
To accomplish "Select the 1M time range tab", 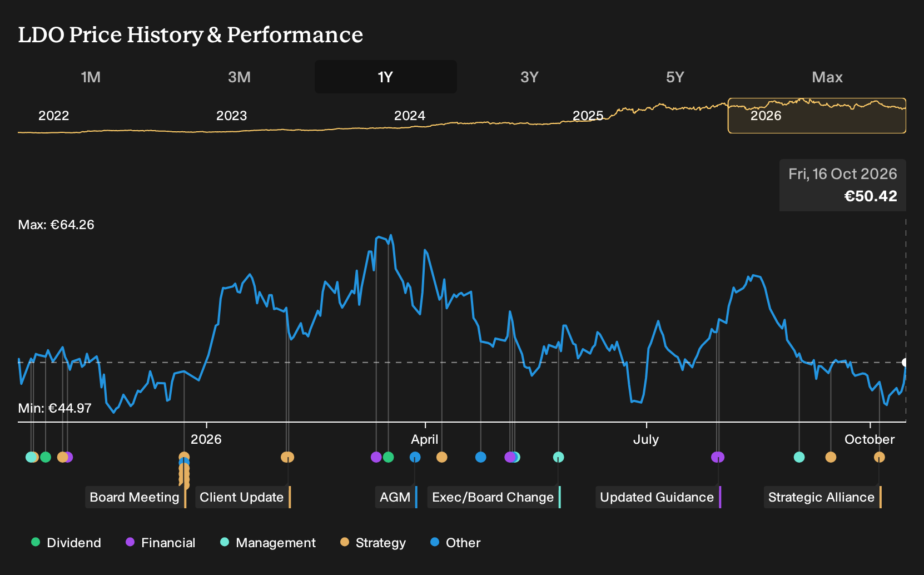I will (91, 77).
